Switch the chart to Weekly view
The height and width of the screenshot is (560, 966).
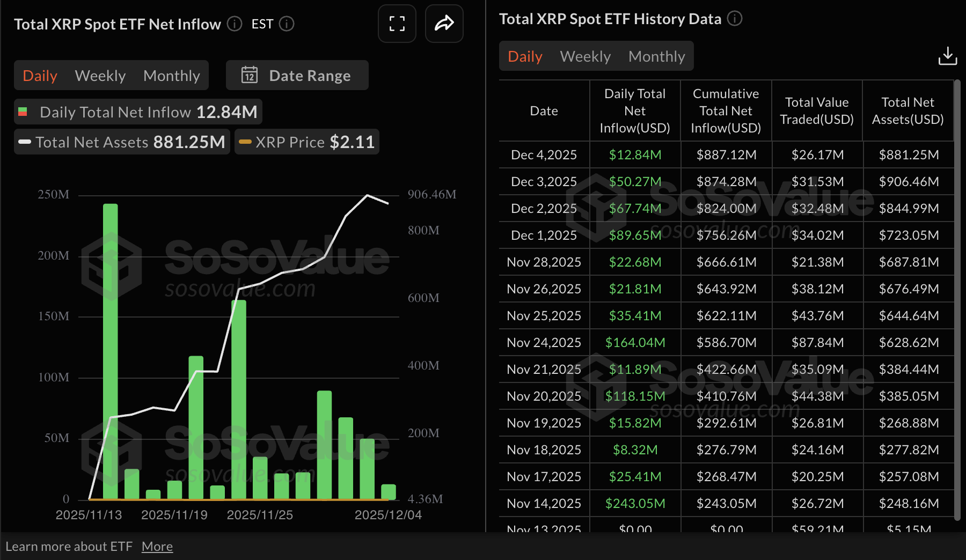pyautogui.click(x=100, y=75)
